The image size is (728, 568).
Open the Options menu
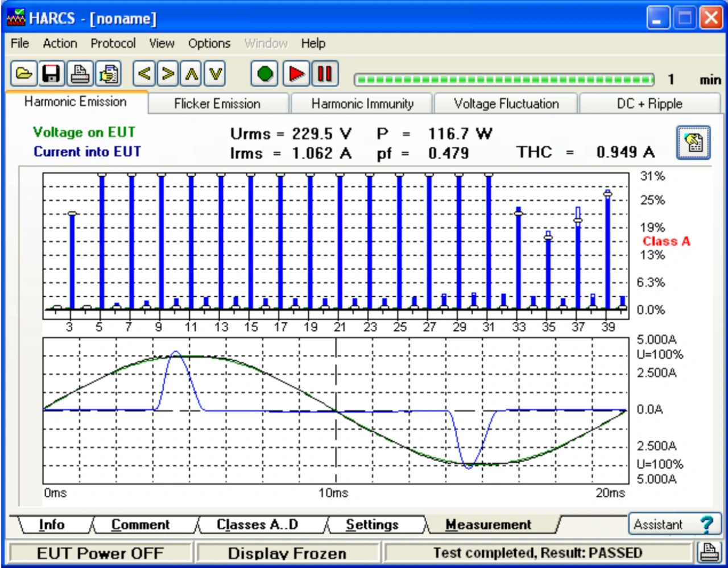point(209,43)
